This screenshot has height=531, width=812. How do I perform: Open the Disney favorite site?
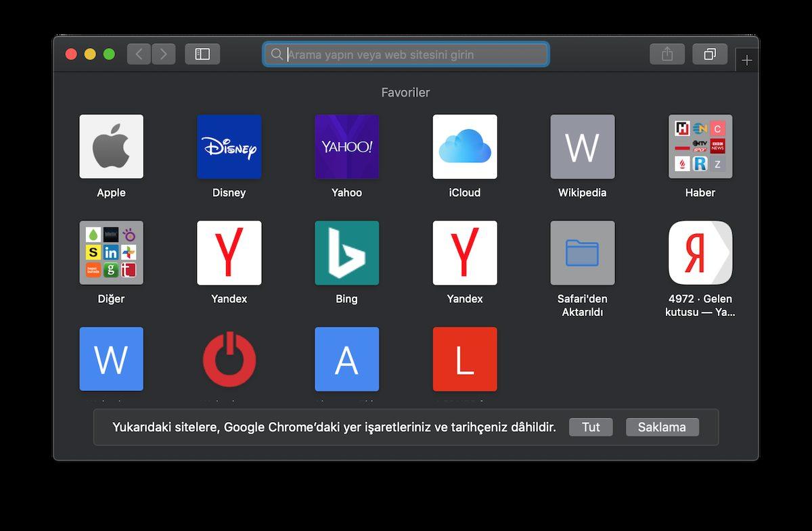coord(229,147)
